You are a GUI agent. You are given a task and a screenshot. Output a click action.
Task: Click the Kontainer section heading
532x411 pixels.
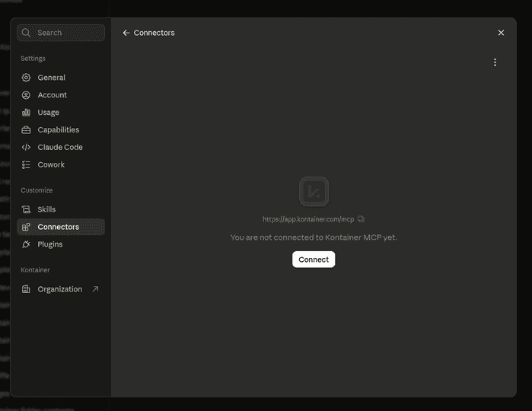(x=35, y=270)
